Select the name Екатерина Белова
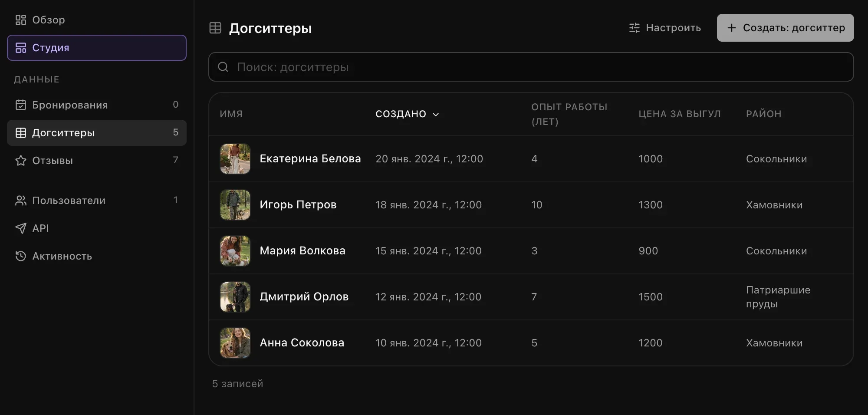 tap(310, 159)
